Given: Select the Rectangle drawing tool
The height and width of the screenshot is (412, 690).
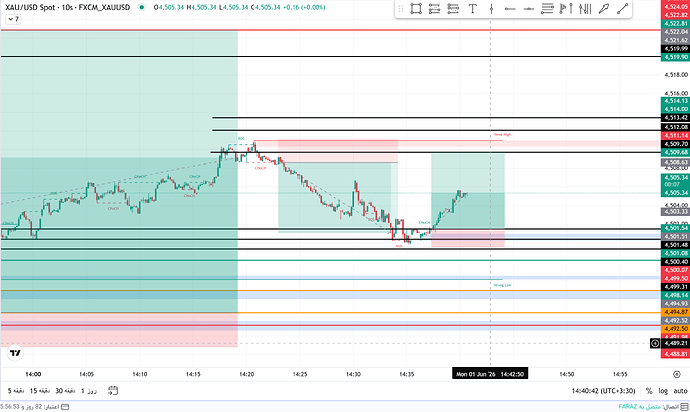Looking at the screenshot, I should click(416, 9).
